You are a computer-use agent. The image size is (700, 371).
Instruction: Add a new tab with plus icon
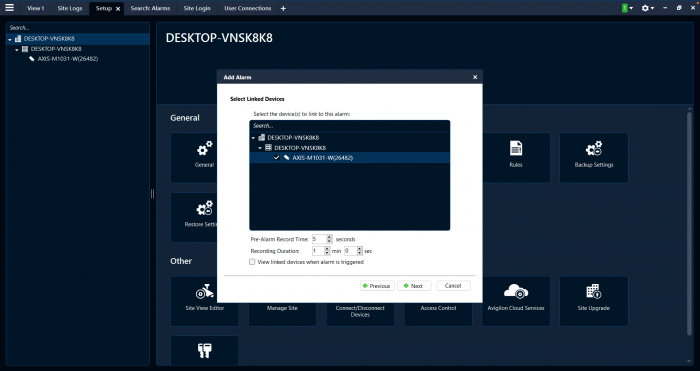tap(283, 8)
